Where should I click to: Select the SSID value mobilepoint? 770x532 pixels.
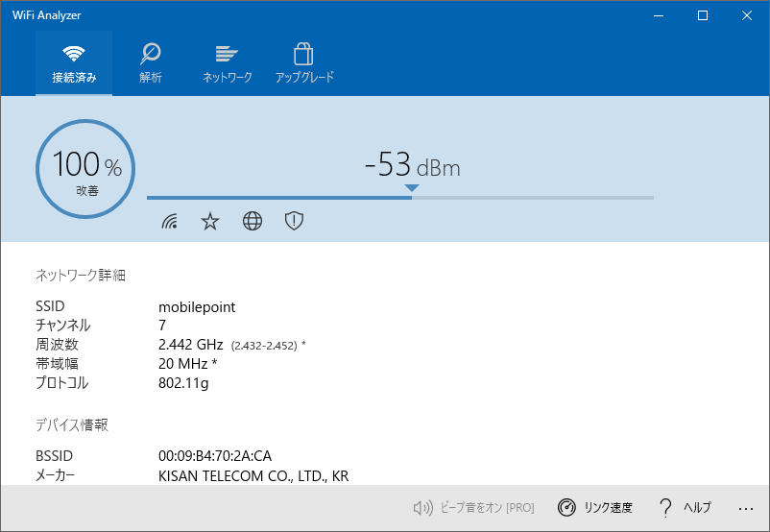(x=197, y=307)
